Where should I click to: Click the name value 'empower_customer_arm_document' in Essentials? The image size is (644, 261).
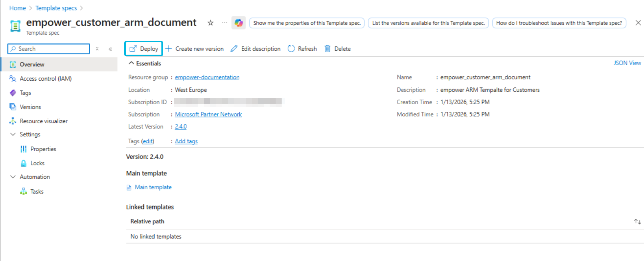(x=485, y=77)
